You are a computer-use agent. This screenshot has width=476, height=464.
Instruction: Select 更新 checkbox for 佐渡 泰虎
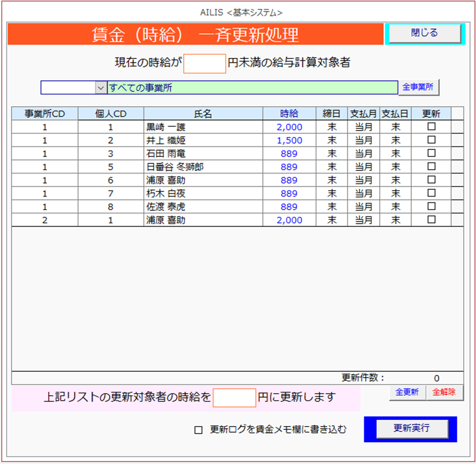pyautogui.click(x=431, y=206)
